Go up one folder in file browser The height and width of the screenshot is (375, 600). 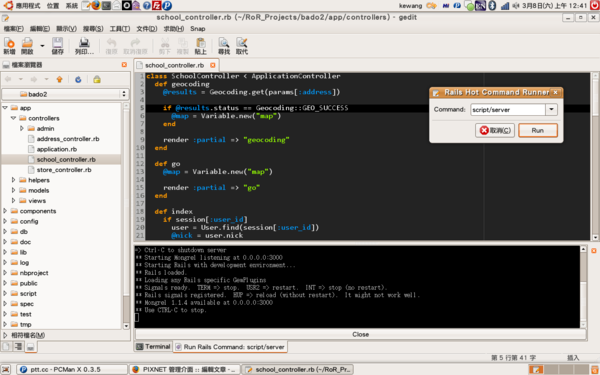tap(59, 80)
